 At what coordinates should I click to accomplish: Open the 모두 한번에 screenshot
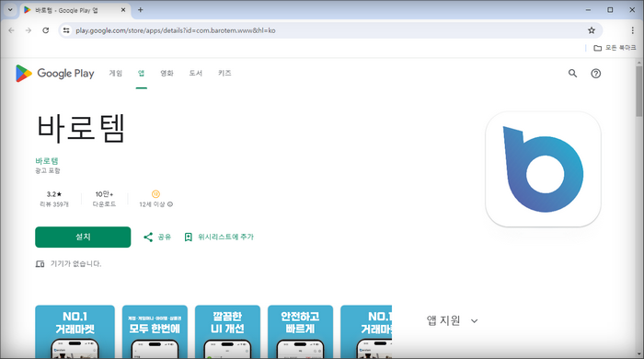[155, 332]
